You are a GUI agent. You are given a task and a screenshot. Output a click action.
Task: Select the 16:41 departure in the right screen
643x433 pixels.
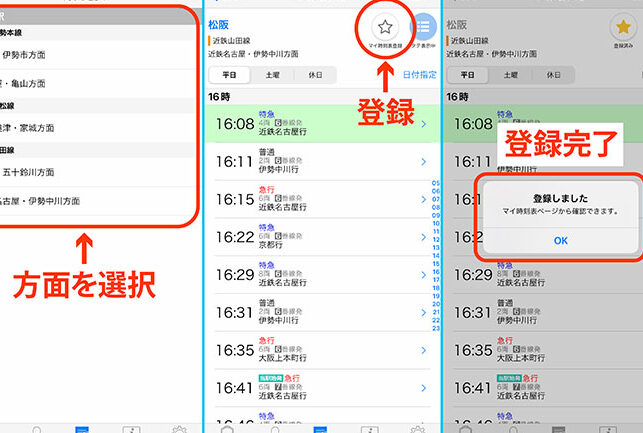coord(543,388)
